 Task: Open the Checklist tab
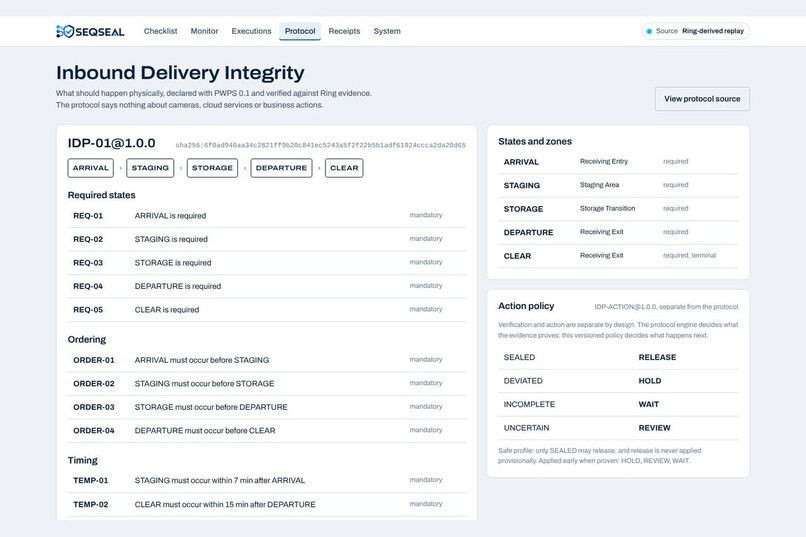coord(160,31)
